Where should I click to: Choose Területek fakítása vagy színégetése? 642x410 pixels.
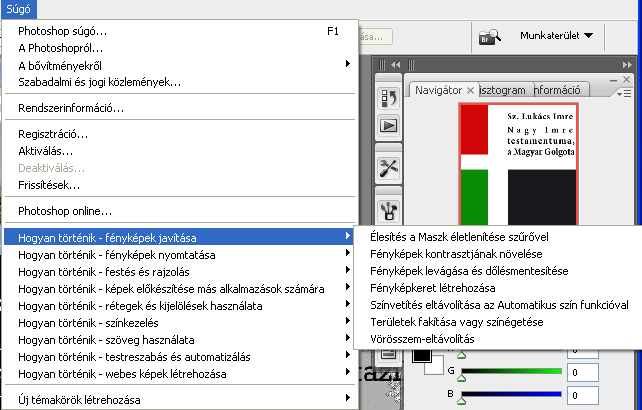[x=498, y=322]
